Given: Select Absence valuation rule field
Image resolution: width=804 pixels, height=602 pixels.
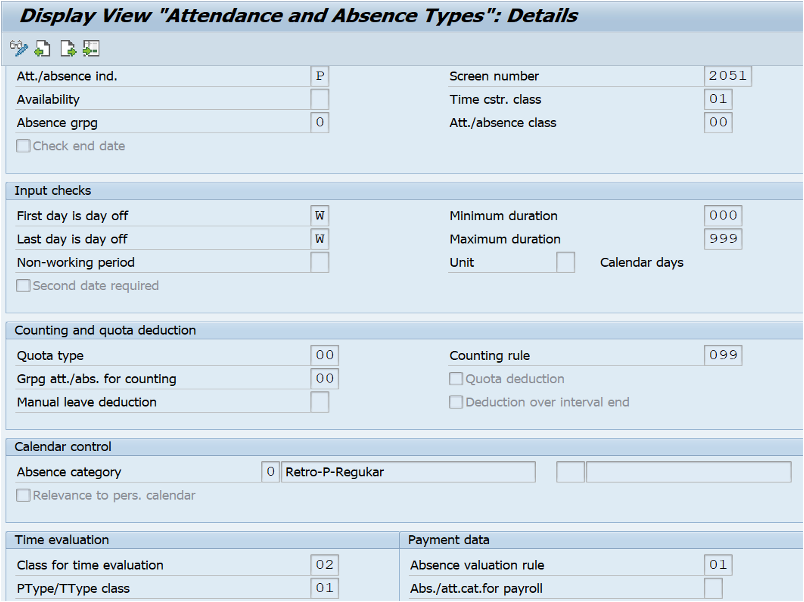Looking at the screenshot, I should pyautogui.click(x=718, y=565).
